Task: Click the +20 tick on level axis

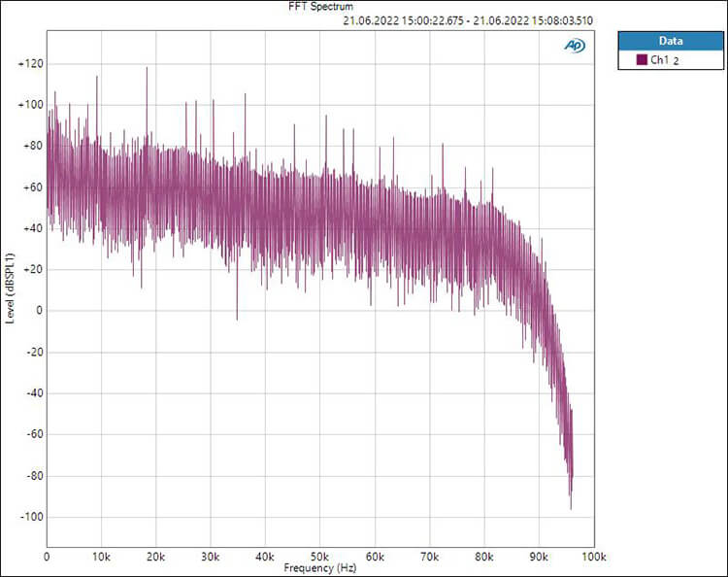Action: [33, 269]
